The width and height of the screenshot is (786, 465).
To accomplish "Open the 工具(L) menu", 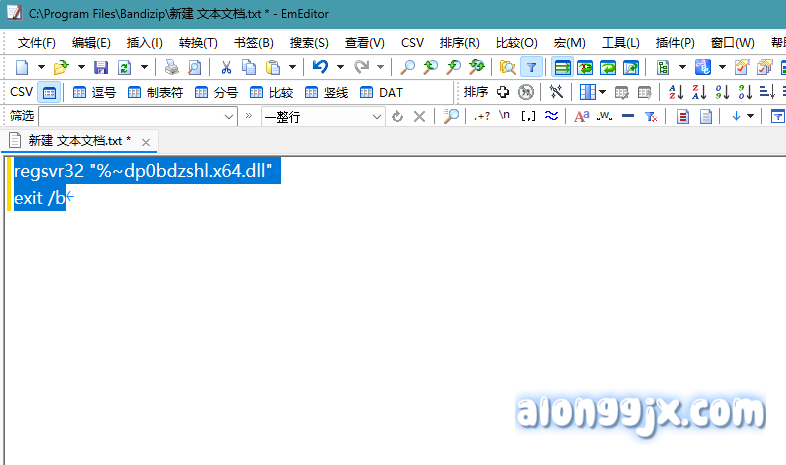I will pos(620,43).
